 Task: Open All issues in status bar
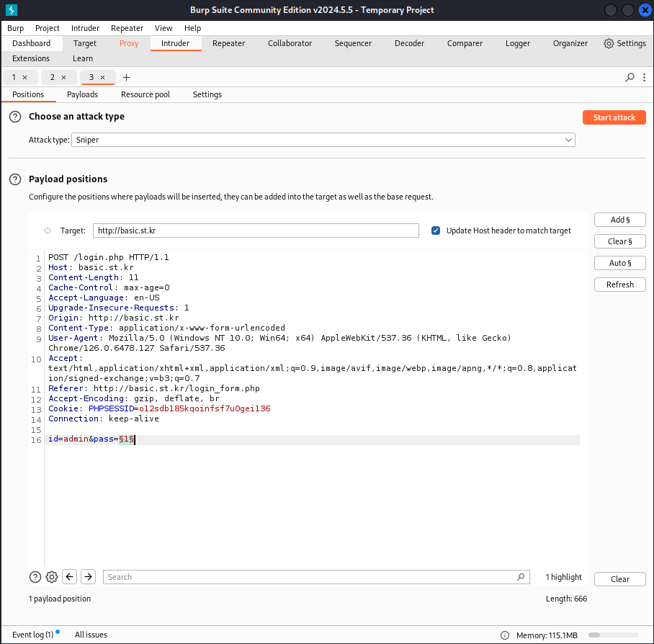pos(91,635)
